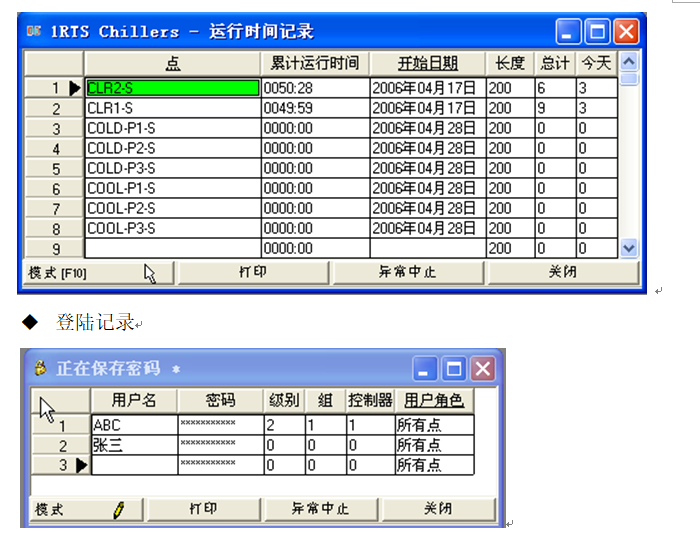Select the COLD-P1-S point cell
700x540 pixels.
(173, 128)
